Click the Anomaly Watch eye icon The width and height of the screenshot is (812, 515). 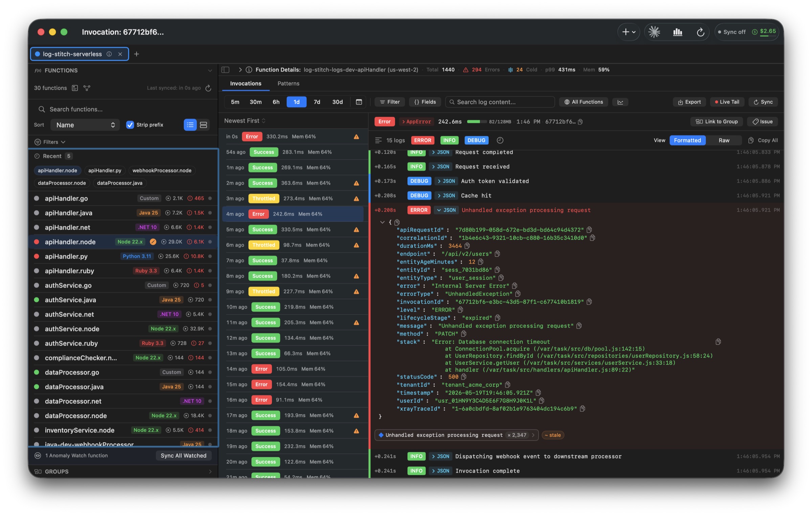[x=38, y=455]
